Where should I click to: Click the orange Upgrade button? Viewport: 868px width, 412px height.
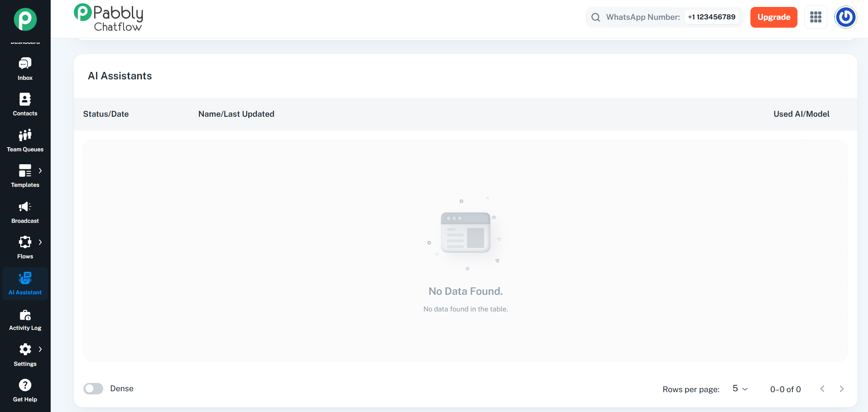(774, 17)
